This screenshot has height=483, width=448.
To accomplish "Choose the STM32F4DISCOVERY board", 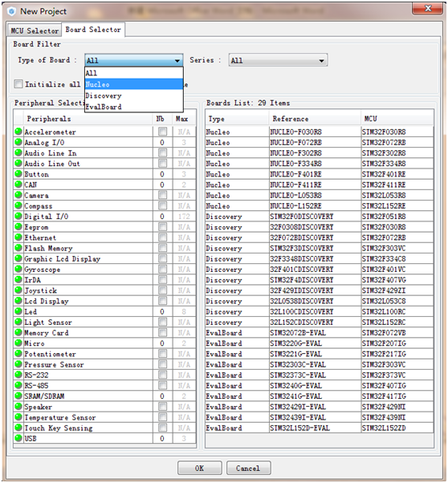I will click(320, 280).
